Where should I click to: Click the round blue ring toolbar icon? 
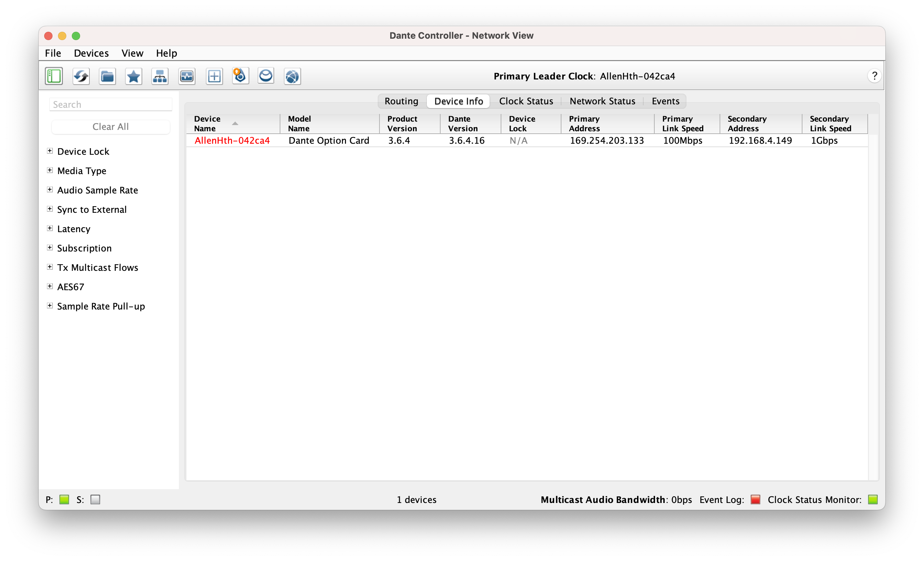tap(266, 76)
